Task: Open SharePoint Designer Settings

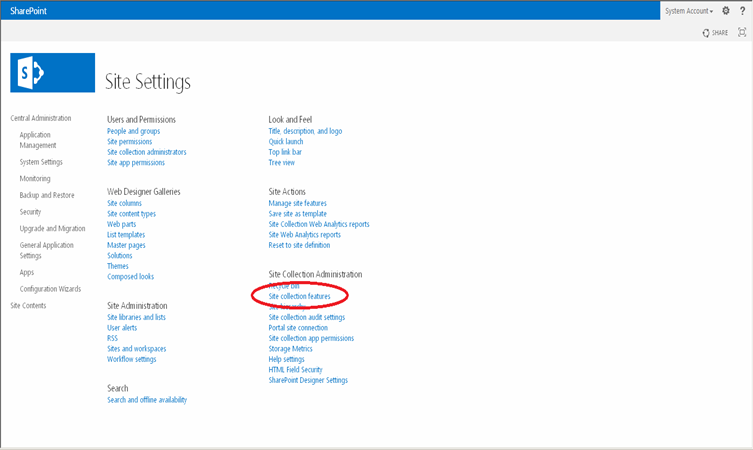Action: (308, 380)
